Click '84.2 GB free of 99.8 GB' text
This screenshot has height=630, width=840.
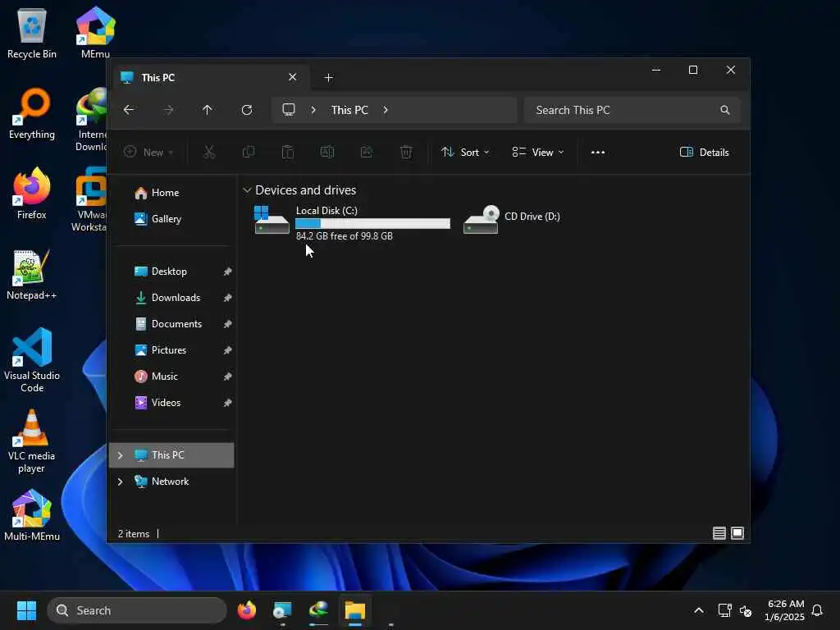(x=344, y=236)
